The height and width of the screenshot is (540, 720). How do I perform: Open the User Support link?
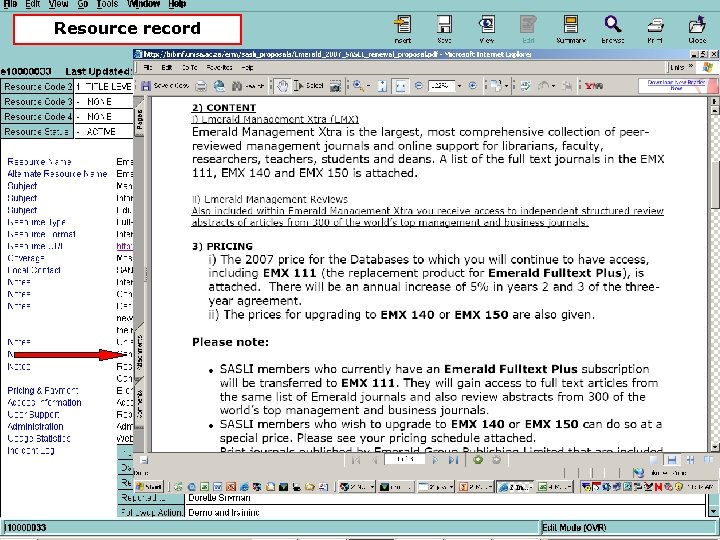[x=33, y=414]
